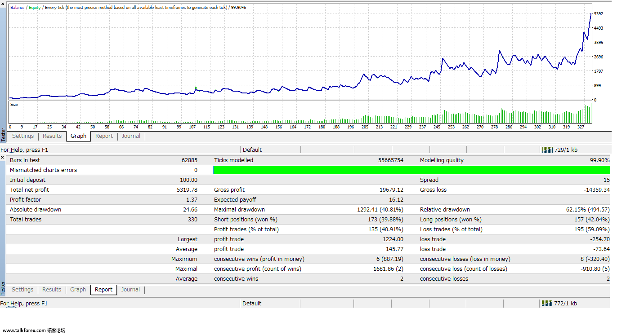This screenshot has height=335, width=644.
Task: Close the tester panel showing the balance graph
Action: (3, 4)
